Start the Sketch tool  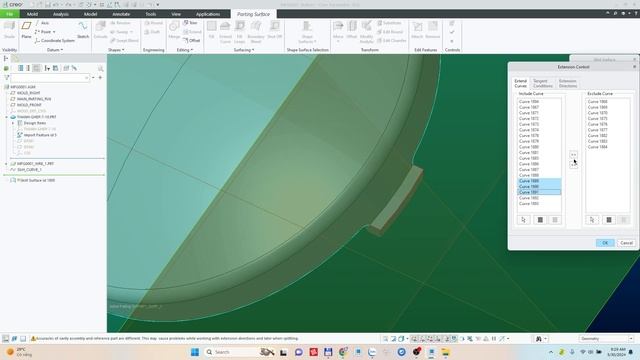(83, 30)
